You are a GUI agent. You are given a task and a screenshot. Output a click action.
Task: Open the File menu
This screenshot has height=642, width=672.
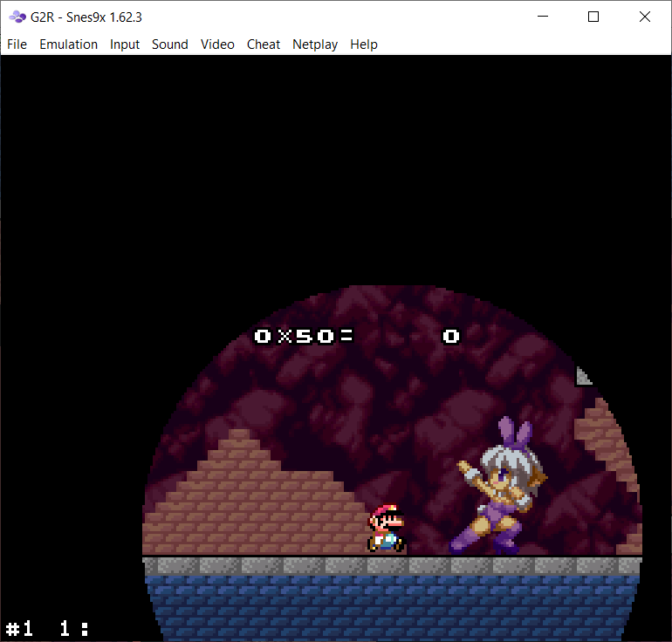click(17, 44)
